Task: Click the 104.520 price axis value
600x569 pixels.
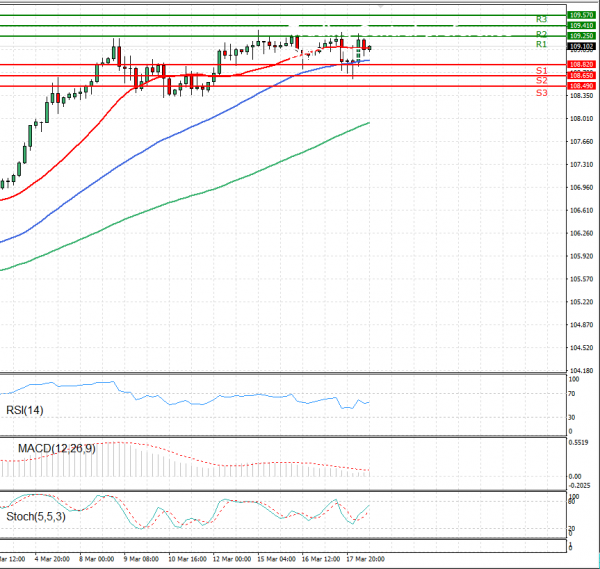Action: (x=582, y=348)
